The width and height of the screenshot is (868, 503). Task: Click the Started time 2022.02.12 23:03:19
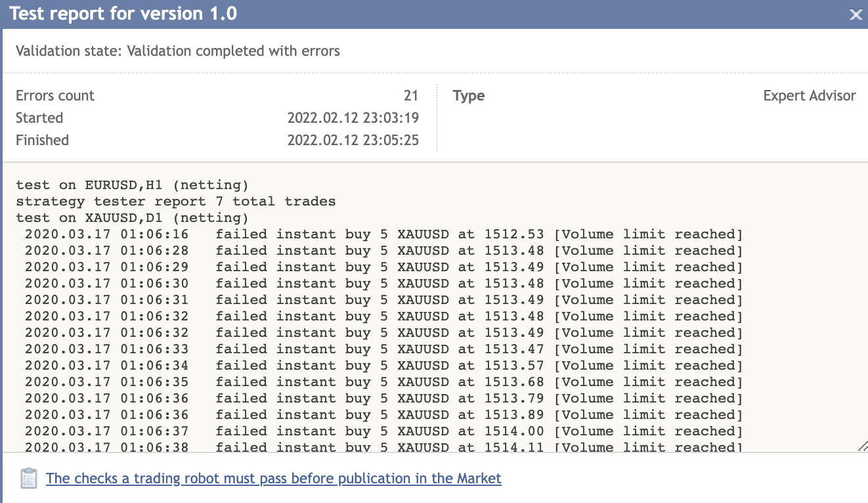[x=353, y=118]
